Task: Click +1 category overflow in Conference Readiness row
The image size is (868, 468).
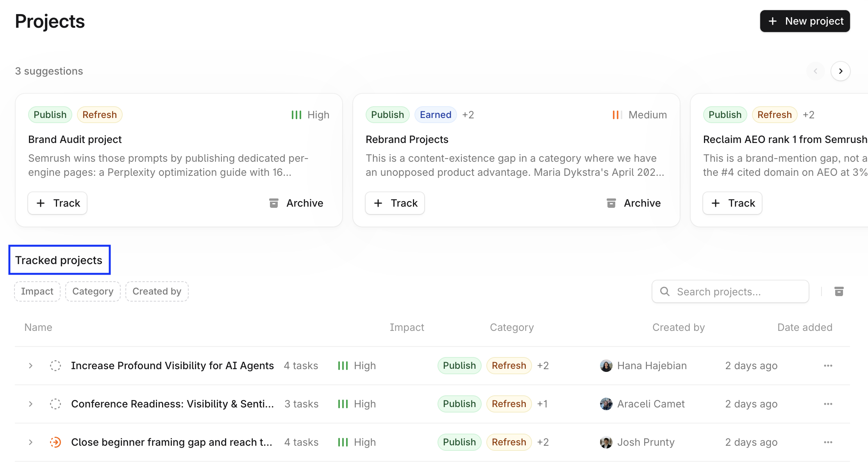Action: coord(542,404)
